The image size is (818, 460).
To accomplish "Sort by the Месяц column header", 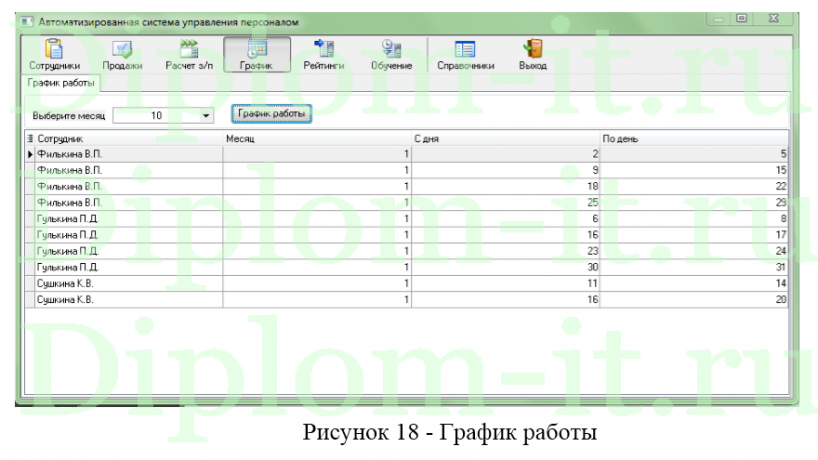I will pos(317,139).
